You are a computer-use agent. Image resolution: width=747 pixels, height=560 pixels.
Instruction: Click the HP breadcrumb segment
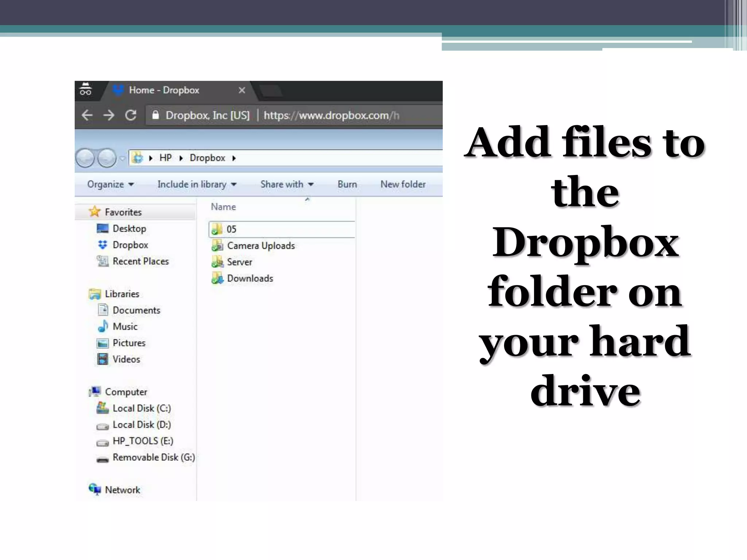point(166,158)
